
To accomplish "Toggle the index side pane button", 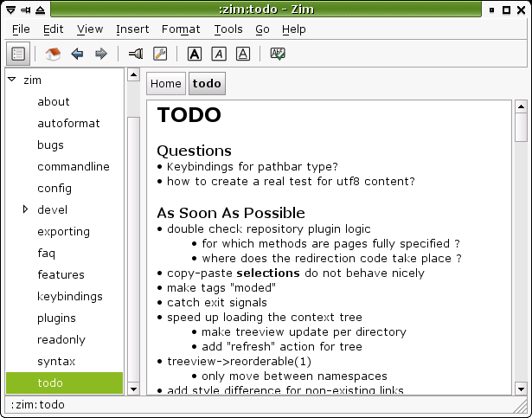I will [16, 54].
